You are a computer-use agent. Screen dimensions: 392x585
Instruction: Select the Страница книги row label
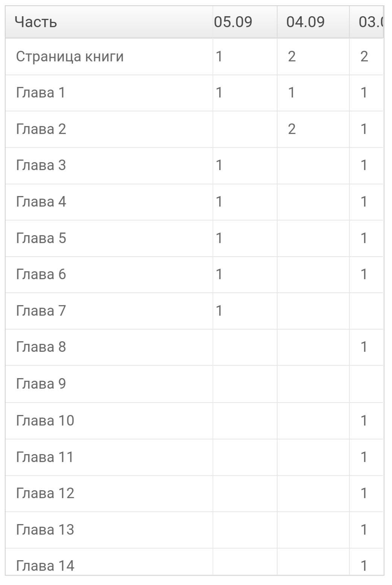70,56
